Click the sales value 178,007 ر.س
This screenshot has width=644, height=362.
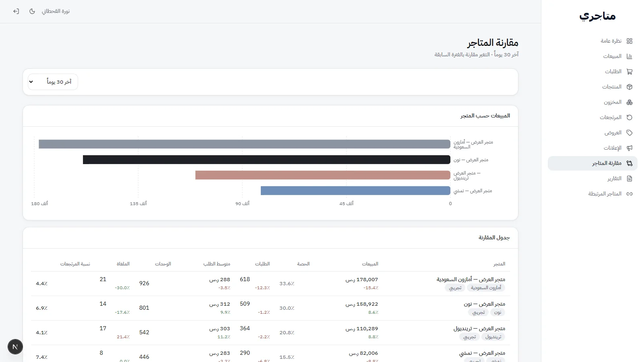361,280
